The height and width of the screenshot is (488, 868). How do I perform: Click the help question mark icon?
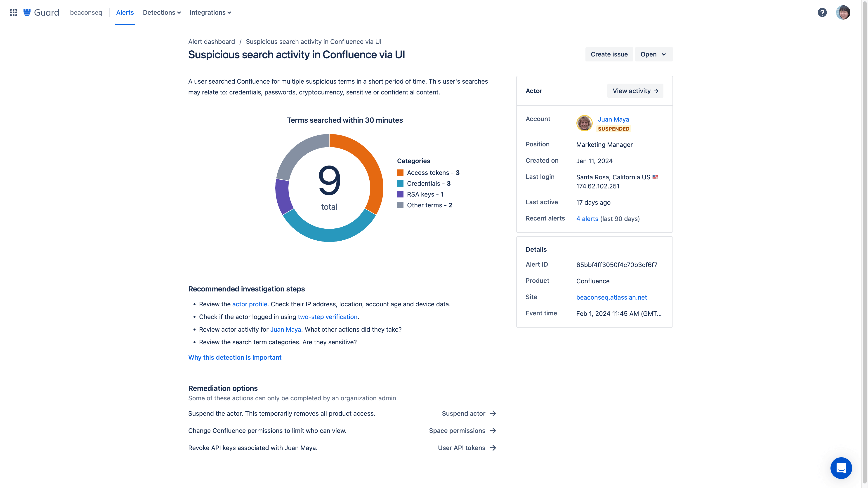point(822,12)
